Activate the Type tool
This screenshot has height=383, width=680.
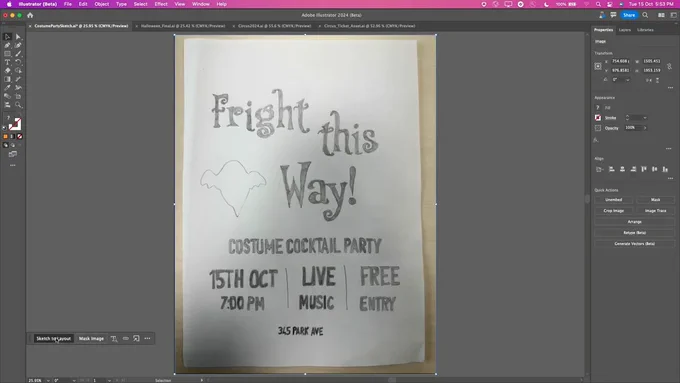click(x=7, y=62)
